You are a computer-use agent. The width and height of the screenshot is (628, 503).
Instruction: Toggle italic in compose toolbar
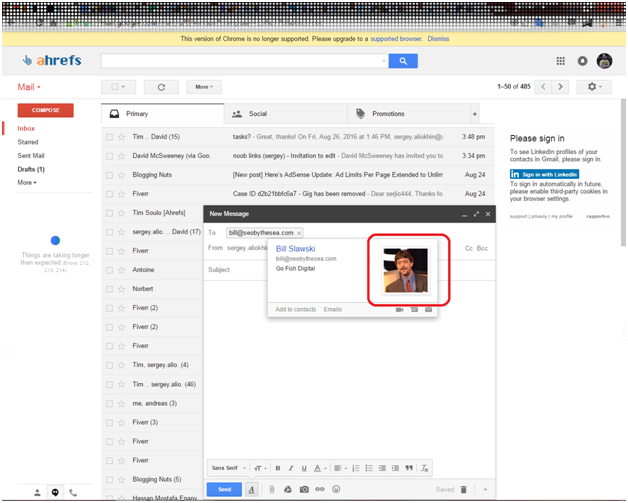pyautogui.click(x=291, y=468)
